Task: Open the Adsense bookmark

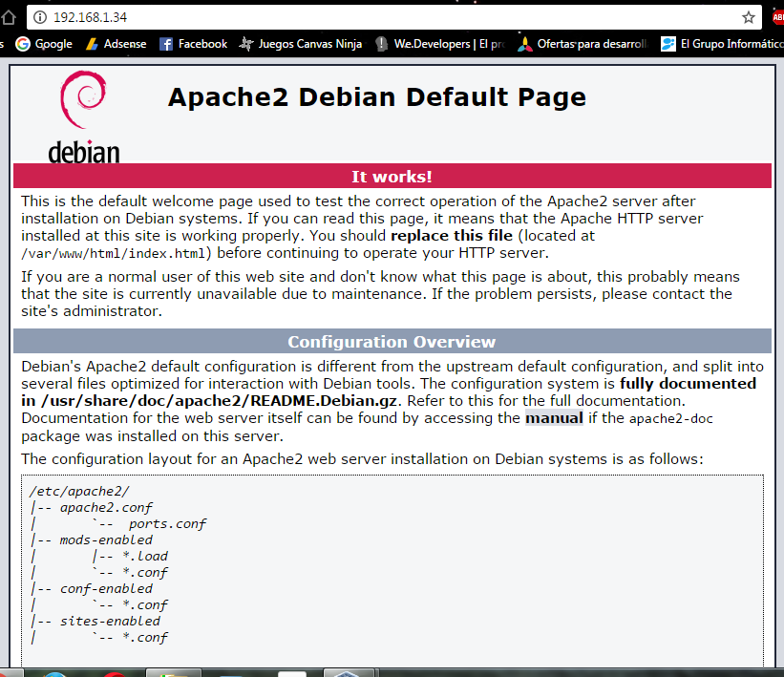Action: coord(116,44)
